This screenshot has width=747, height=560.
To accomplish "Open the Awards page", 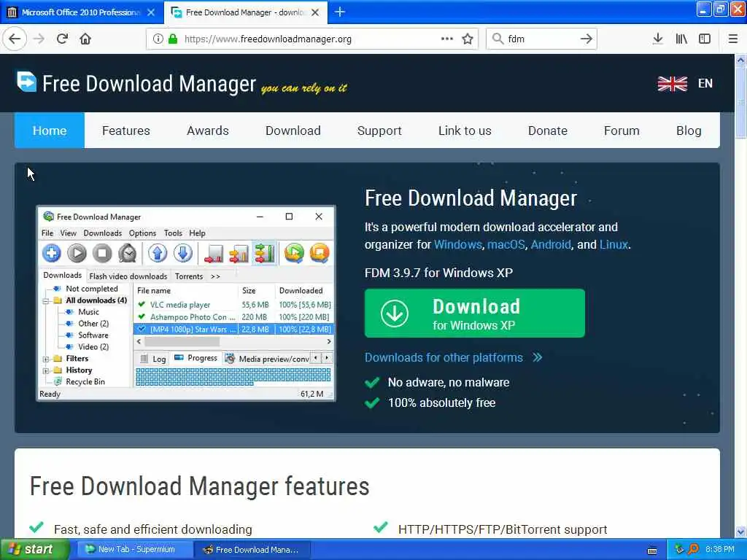I will pyautogui.click(x=208, y=131).
